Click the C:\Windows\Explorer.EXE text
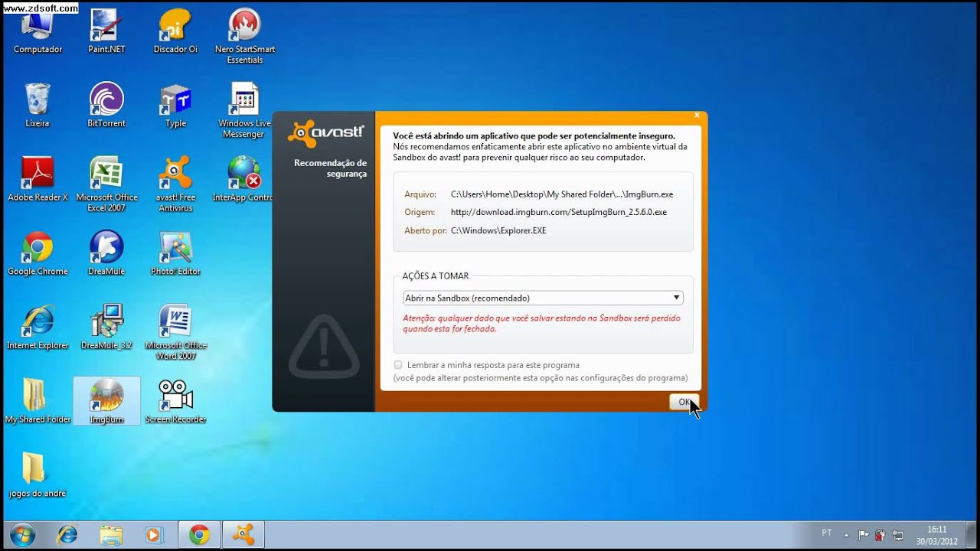 pos(498,230)
